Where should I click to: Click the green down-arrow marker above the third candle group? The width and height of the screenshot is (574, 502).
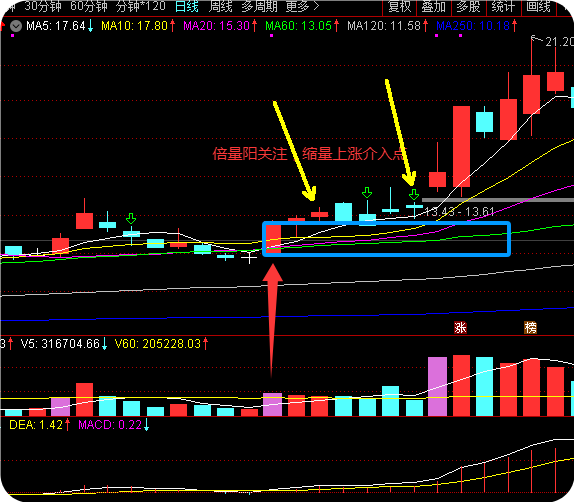click(131, 219)
